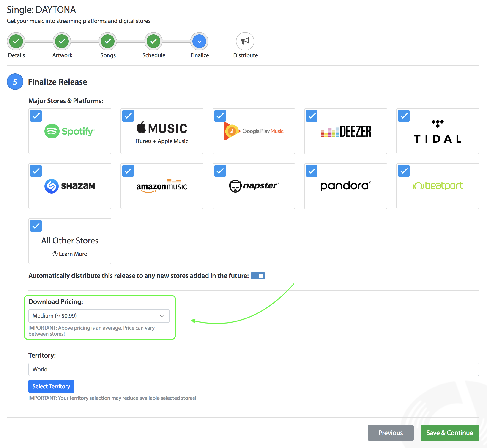
Task: Go to the Distribute step label
Action: 245,55
